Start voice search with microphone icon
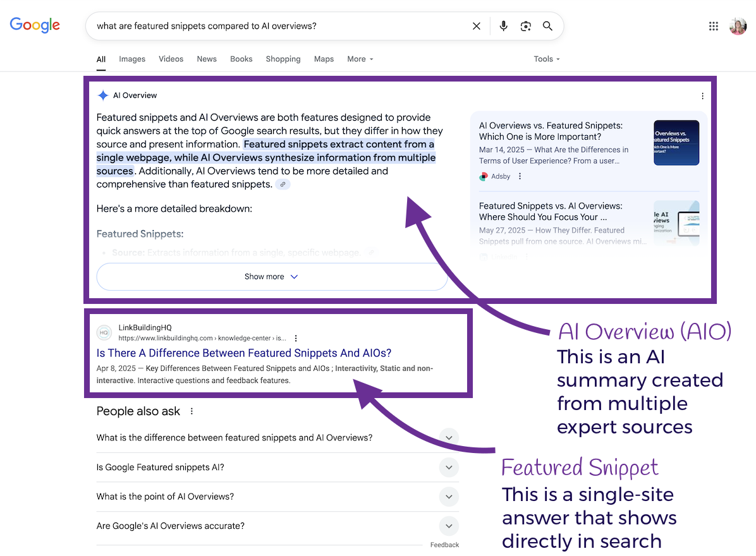Image resolution: width=756 pixels, height=556 pixels. pos(503,26)
